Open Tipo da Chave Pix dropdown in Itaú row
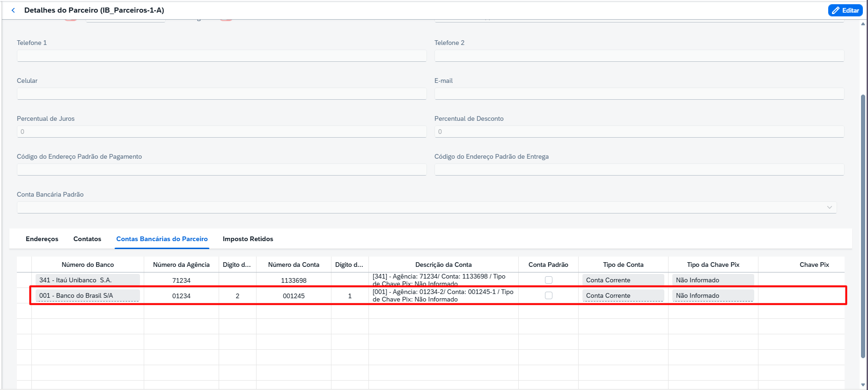Image resolution: width=868 pixels, height=390 pixels. 713,280
